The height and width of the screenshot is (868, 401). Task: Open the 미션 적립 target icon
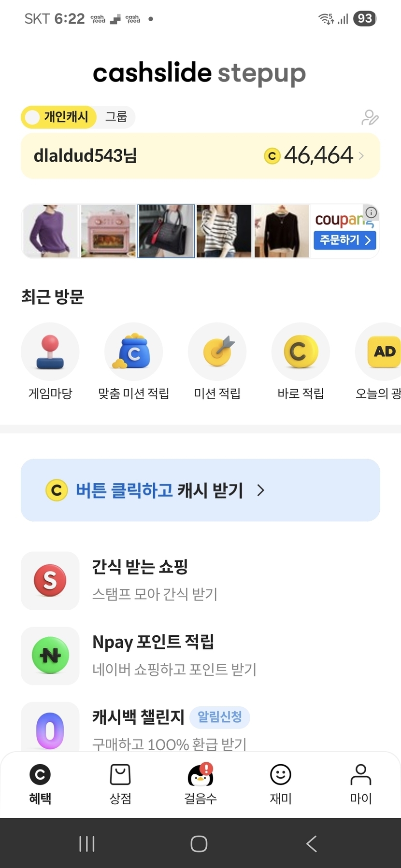coord(217,352)
